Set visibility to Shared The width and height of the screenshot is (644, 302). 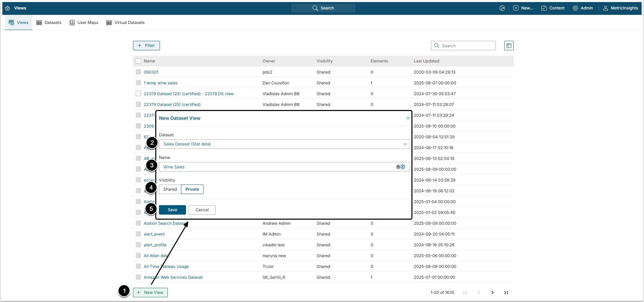170,189
